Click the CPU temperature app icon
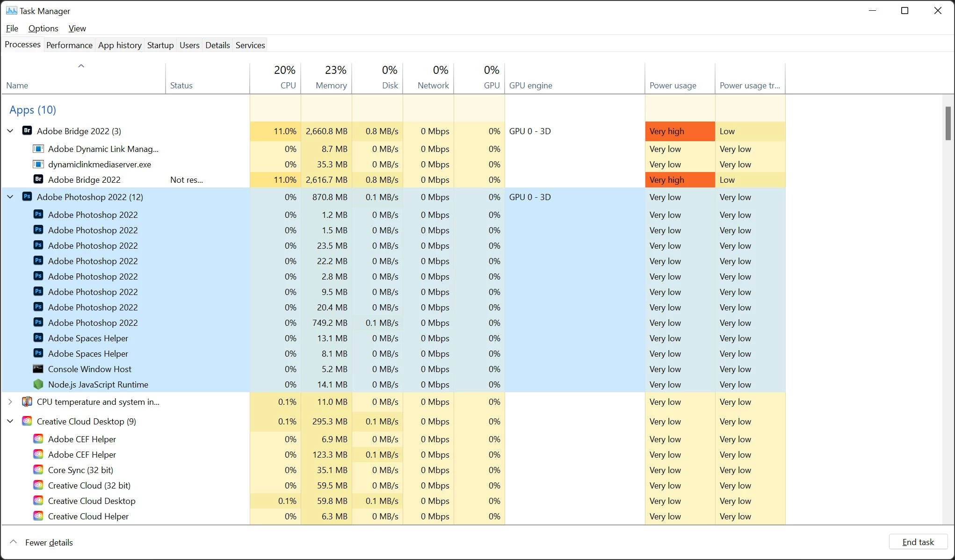Screen dimensions: 955x560 [x=27, y=402]
